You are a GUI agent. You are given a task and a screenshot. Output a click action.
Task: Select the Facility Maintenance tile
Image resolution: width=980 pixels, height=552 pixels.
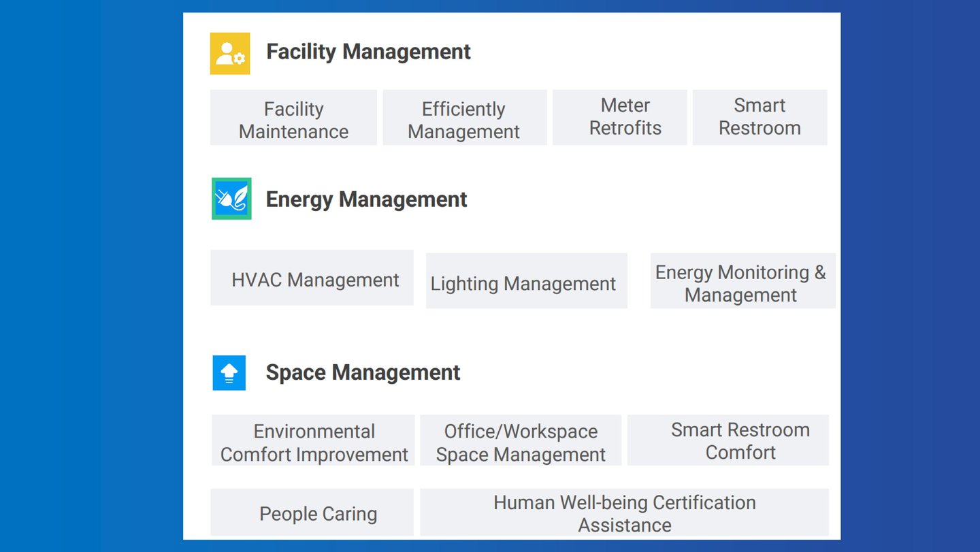click(x=293, y=118)
